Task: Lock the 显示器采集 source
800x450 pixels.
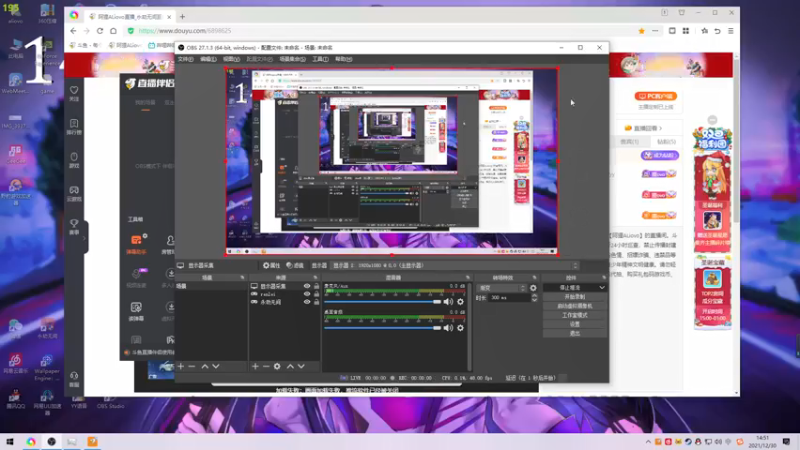Action: coord(316,286)
